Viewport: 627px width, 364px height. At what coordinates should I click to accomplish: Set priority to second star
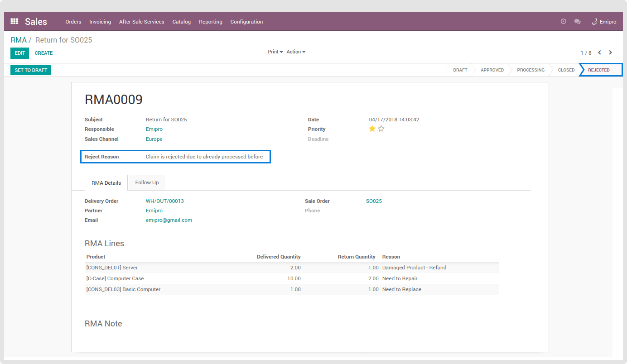[x=381, y=129]
